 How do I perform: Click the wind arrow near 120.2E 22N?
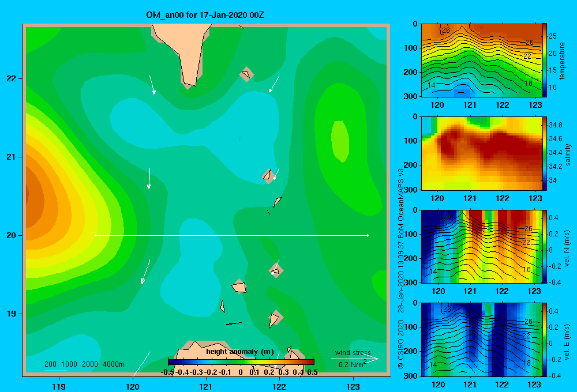[x=152, y=85]
